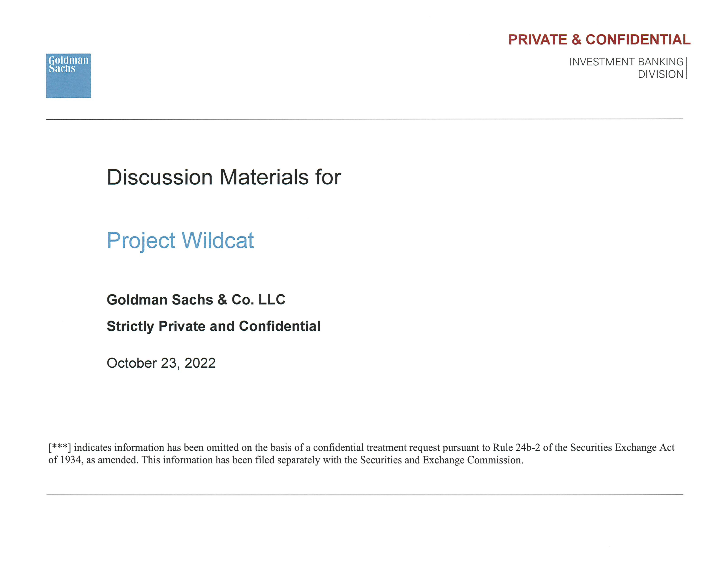Click the horizontal rule below the logo

364,119
